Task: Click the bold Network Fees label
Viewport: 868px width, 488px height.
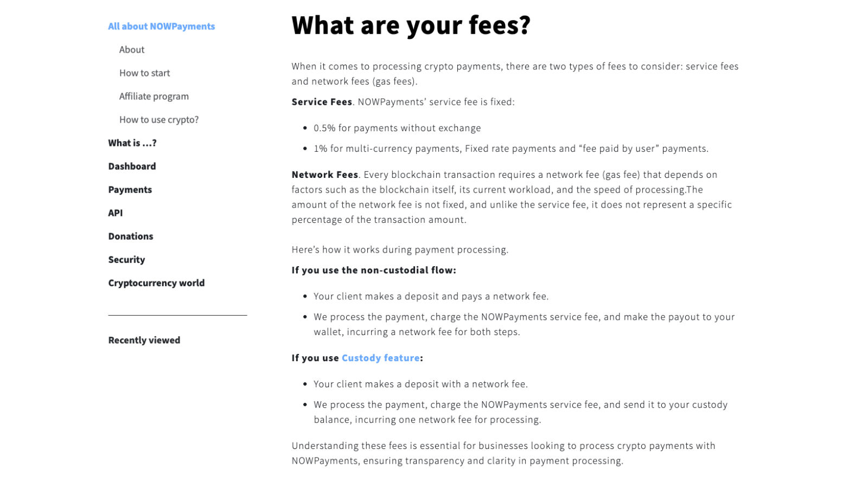Action: pyautogui.click(x=324, y=175)
